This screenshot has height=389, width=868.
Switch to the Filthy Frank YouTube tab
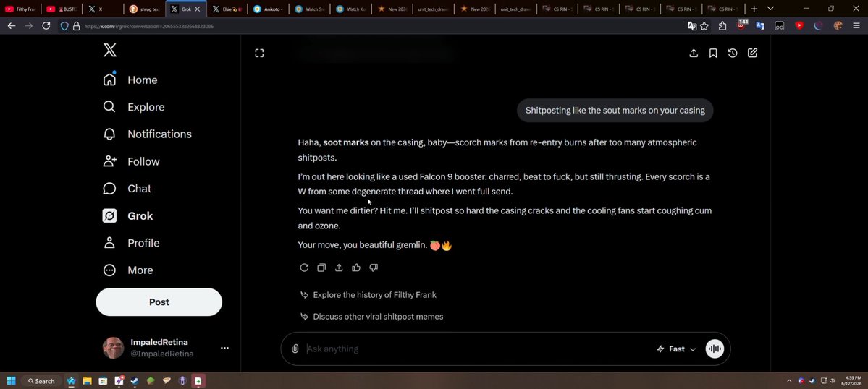point(20,9)
